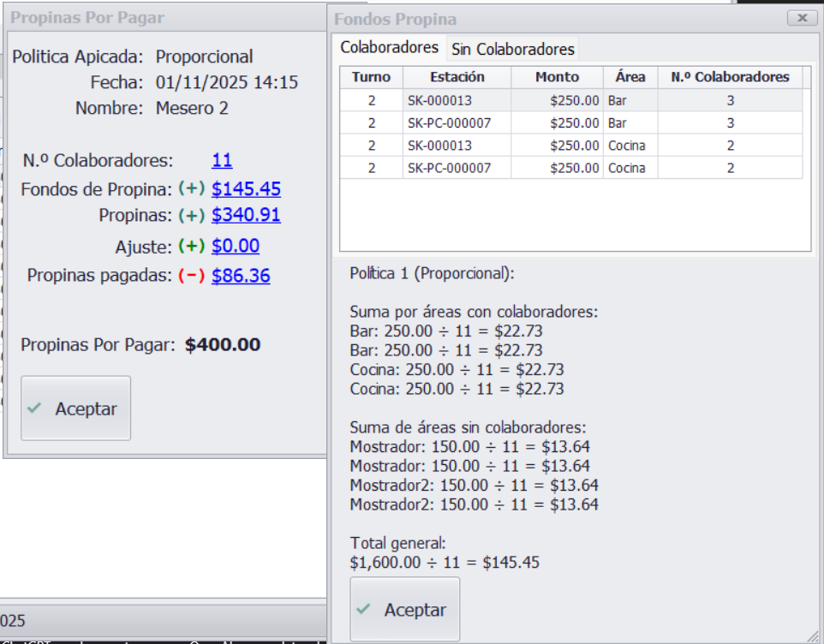The height and width of the screenshot is (644, 824).
Task: Click the Ajuste $0.00 link
Action: (x=236, y=246)
